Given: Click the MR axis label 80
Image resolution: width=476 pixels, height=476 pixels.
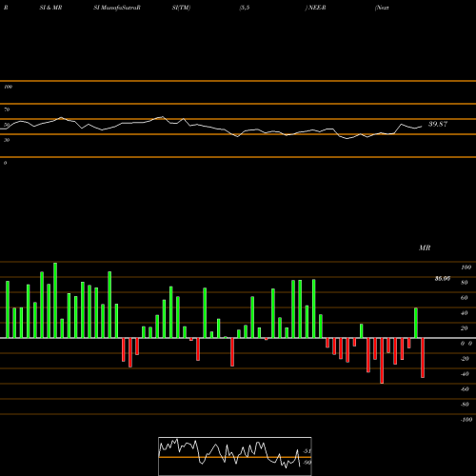Looking at the screenshot, I should pos(465,283).
